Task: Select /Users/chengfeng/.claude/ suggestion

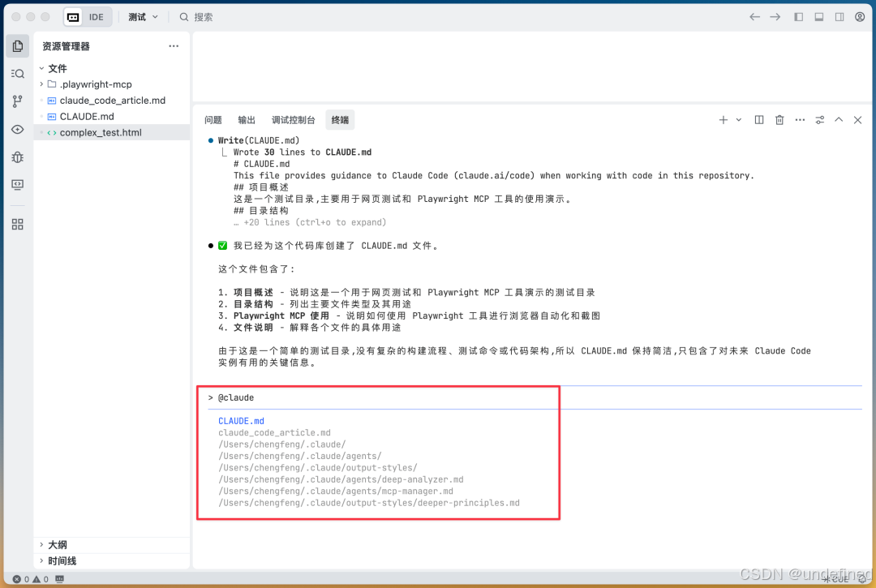Action: (282, 444)
